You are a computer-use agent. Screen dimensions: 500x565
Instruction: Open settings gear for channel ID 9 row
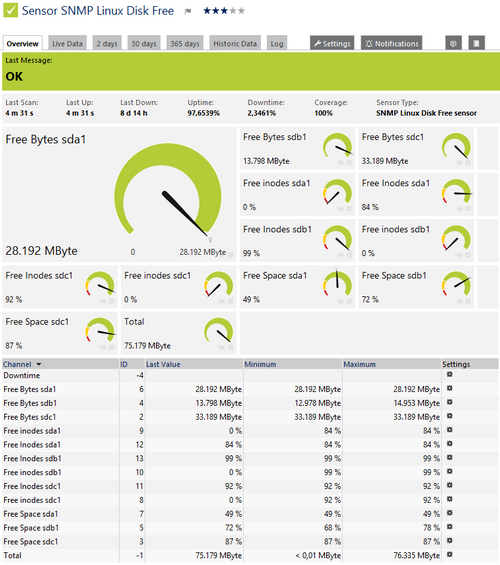pyautogui.click(x=450, y=430)
